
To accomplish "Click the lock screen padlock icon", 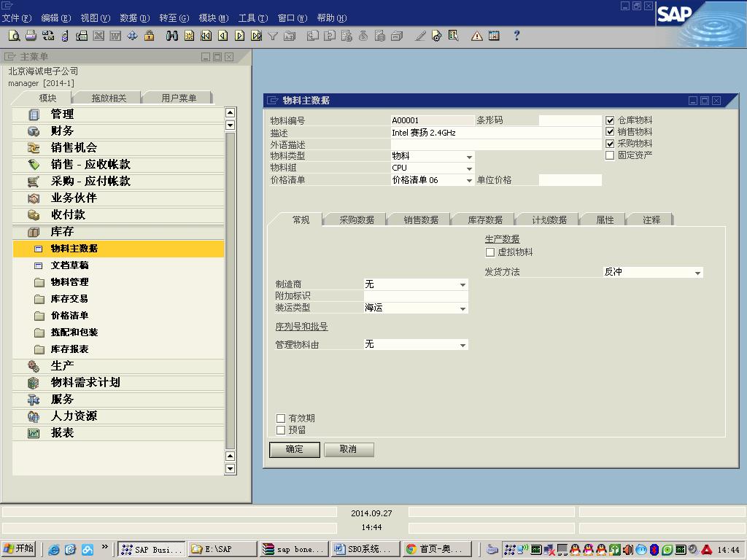I will click(x=149, y=36).
